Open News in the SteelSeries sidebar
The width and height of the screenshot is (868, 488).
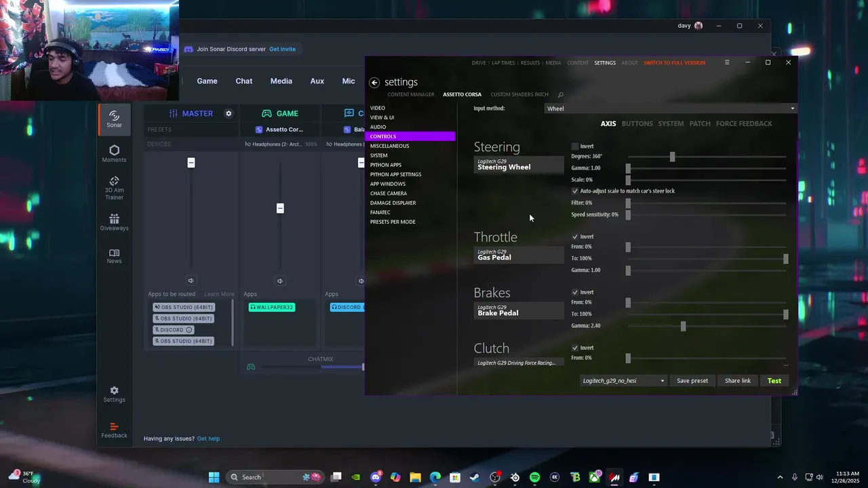(114, 256)
